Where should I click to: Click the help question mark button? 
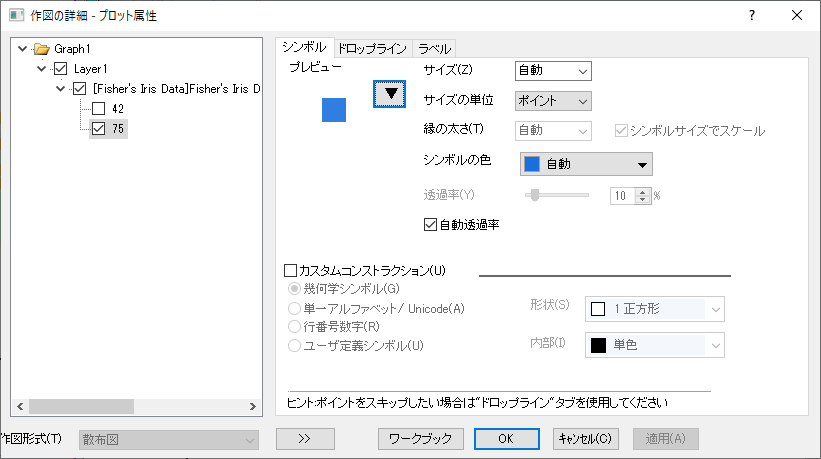[752, 15]
